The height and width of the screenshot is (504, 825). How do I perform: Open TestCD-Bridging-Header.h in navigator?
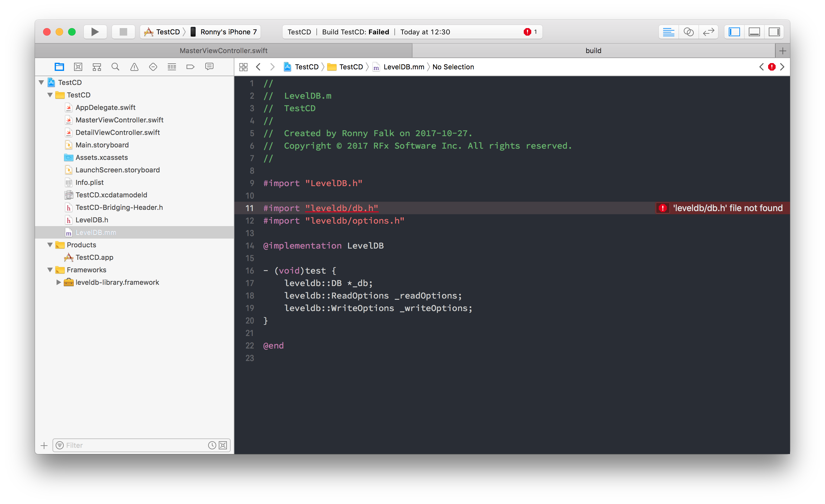pyautogui.click(x=119, y=207)
